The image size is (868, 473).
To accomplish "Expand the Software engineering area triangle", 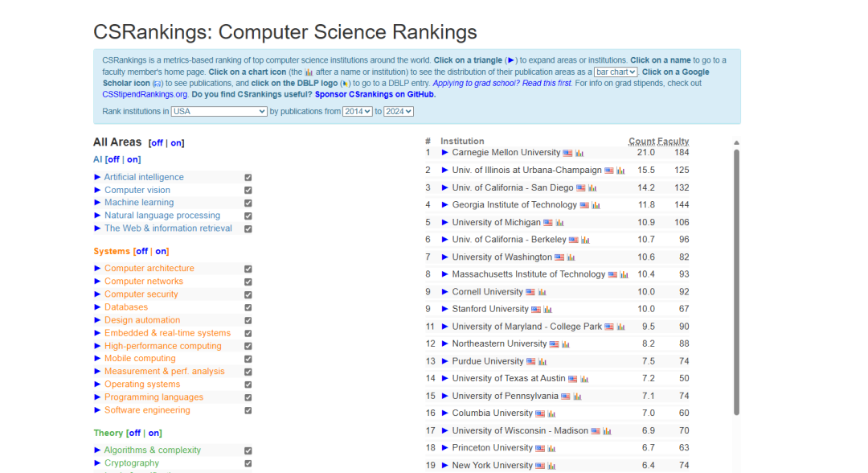I will 97,410.
